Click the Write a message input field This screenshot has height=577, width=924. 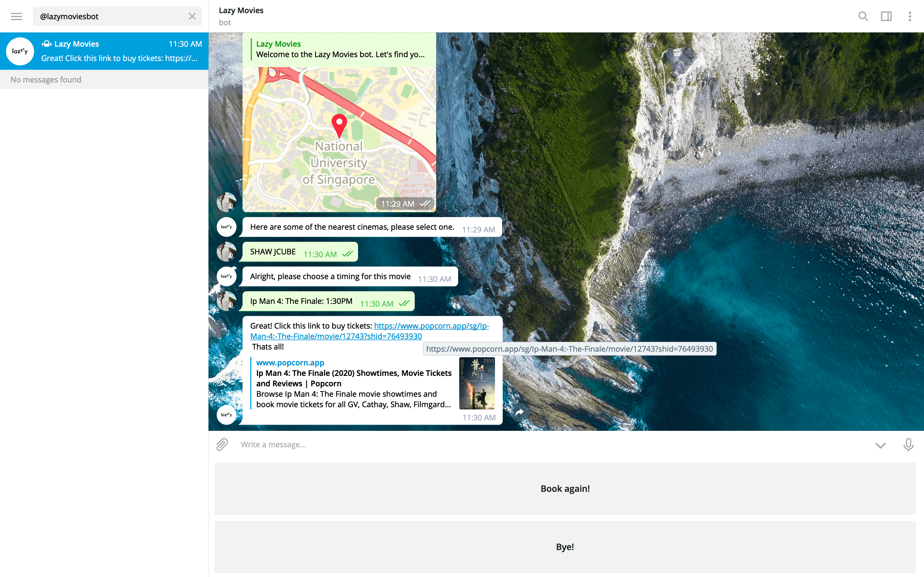point(535,445)
